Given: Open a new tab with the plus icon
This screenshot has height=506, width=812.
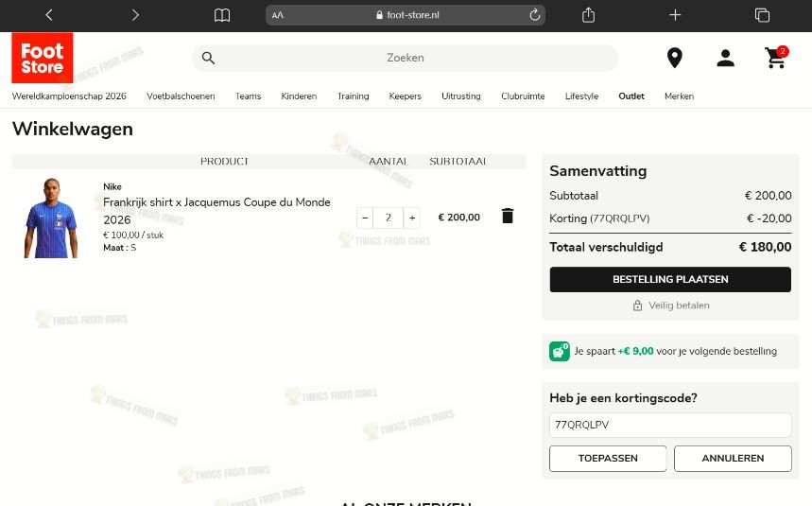Looking at the screenshot, I should point(675,15).
